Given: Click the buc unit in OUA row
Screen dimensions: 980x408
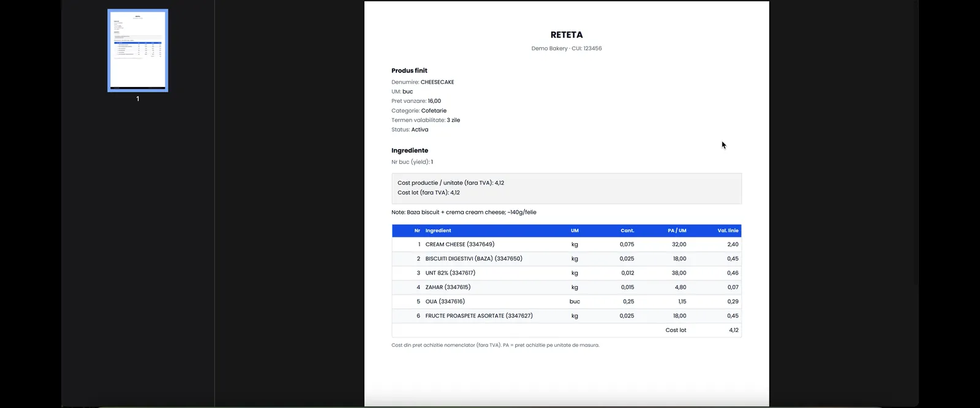Looking at the screenshot, I should tap(575, 301).
